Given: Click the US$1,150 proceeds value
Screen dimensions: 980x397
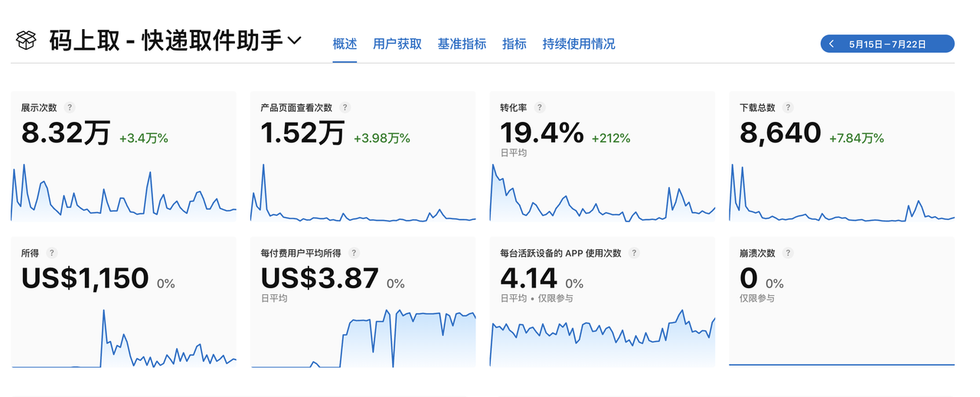Looking at the screenshot, I should (x=85, y=278).
